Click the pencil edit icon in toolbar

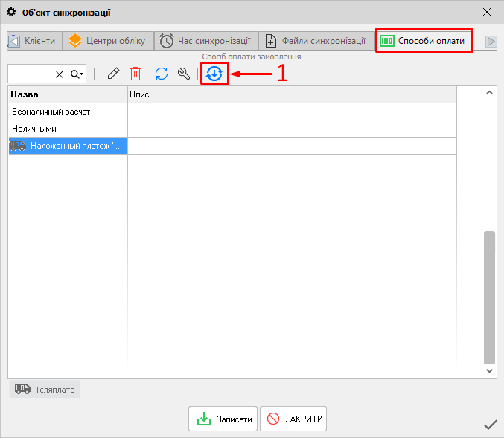(x=113, y=74)
